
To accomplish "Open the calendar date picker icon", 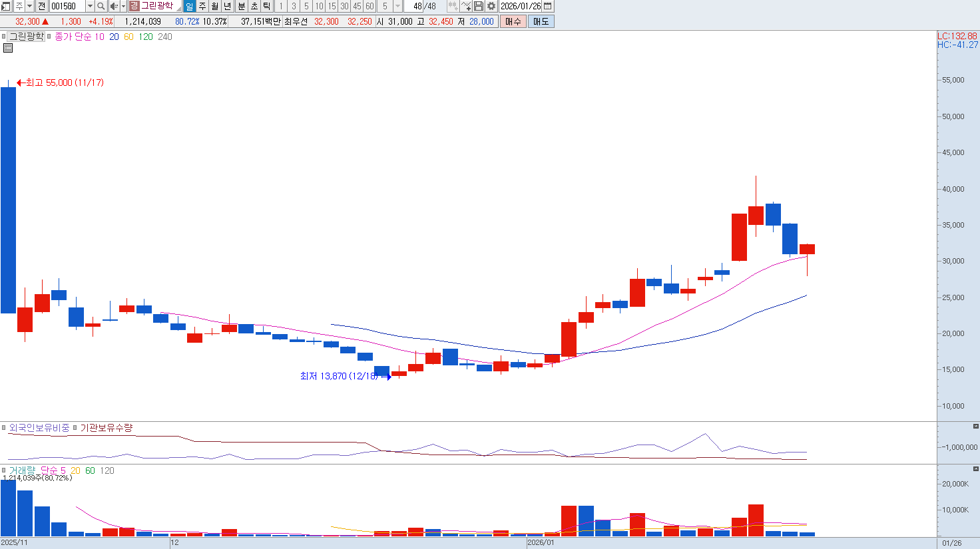I will [x=548, y=6].
